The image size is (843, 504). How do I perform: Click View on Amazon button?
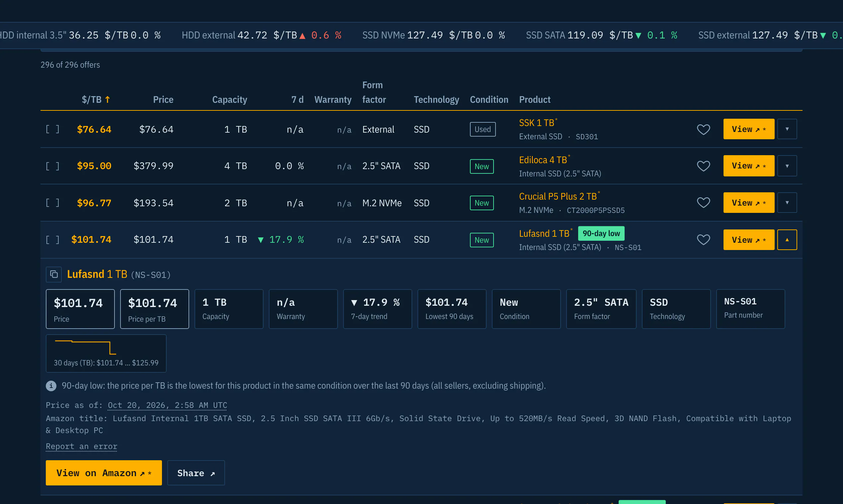(x=104, y=473)
